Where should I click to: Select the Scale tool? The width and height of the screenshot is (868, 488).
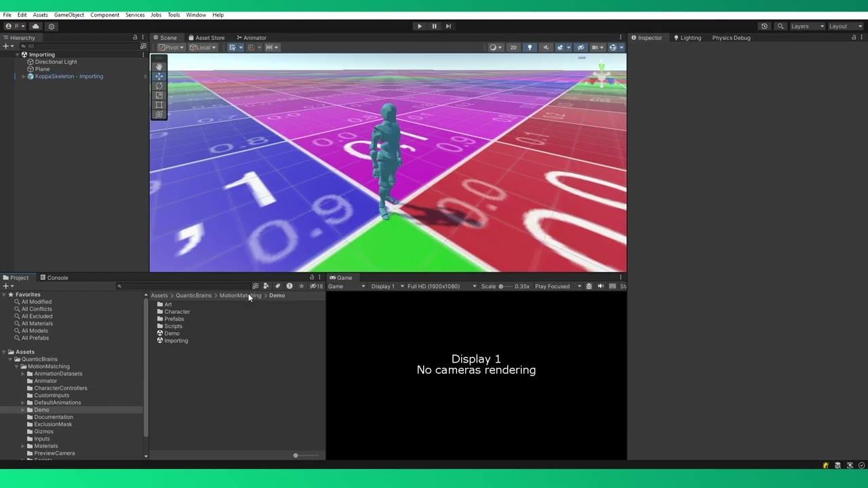159,95
